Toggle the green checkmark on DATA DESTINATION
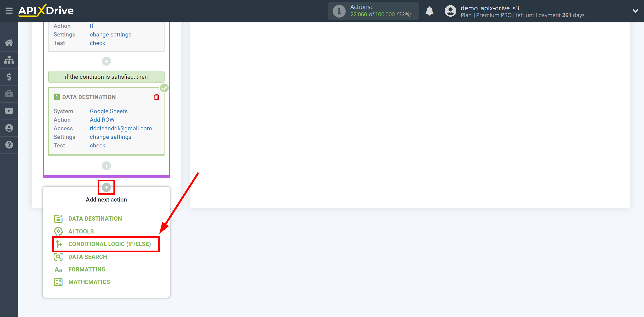Image resolution: width=644 pixels, height=317 pixels. point(164,88)
